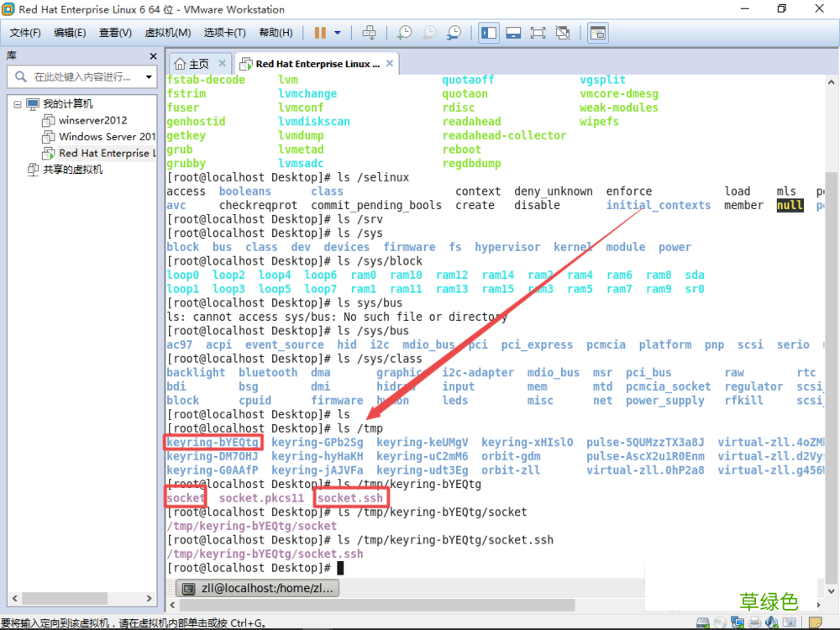The image size is (840, 630).
Task: Select the winserver2012 virtual machine
Action: (x=93, y=120)
